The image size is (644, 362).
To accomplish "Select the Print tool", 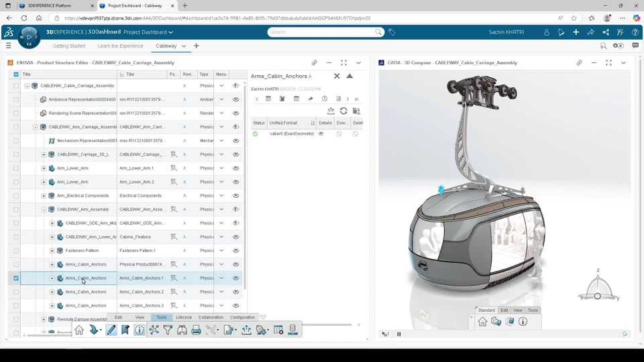I will click(x=197, y=330).
